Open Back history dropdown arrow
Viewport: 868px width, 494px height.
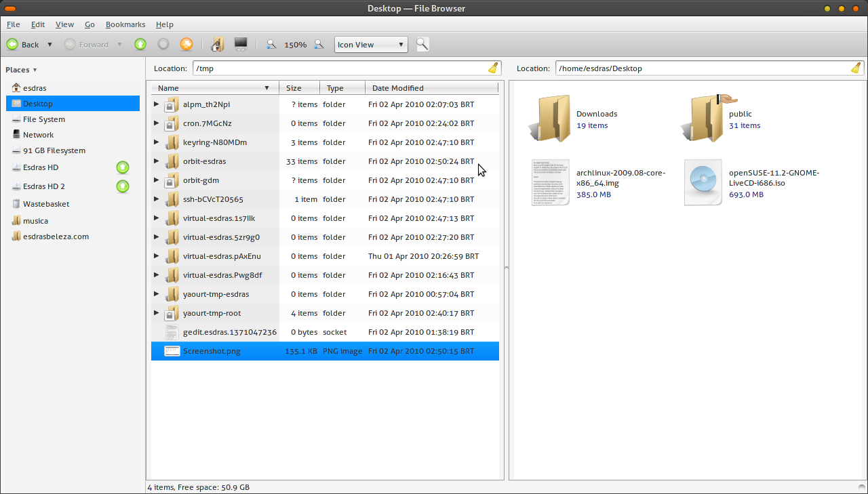pyautogui.click(x=50, y=45)
